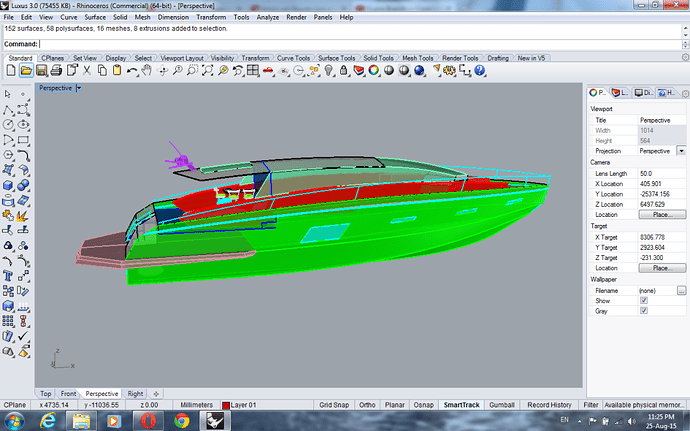Image resolution: width=690 pixels, height=431 pixels.
Task: Click the Camera Location Place button
Action: click(x=661, y=214)
